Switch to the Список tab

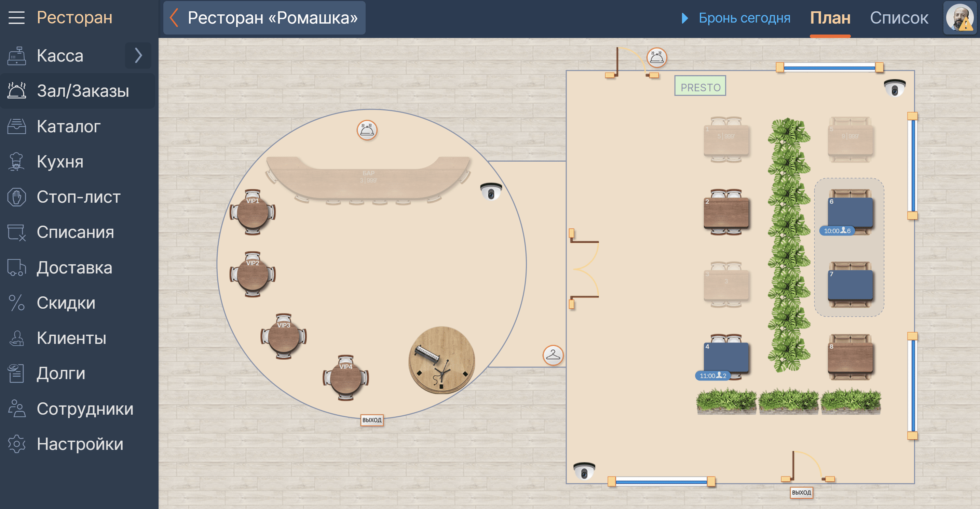(899, 18)
